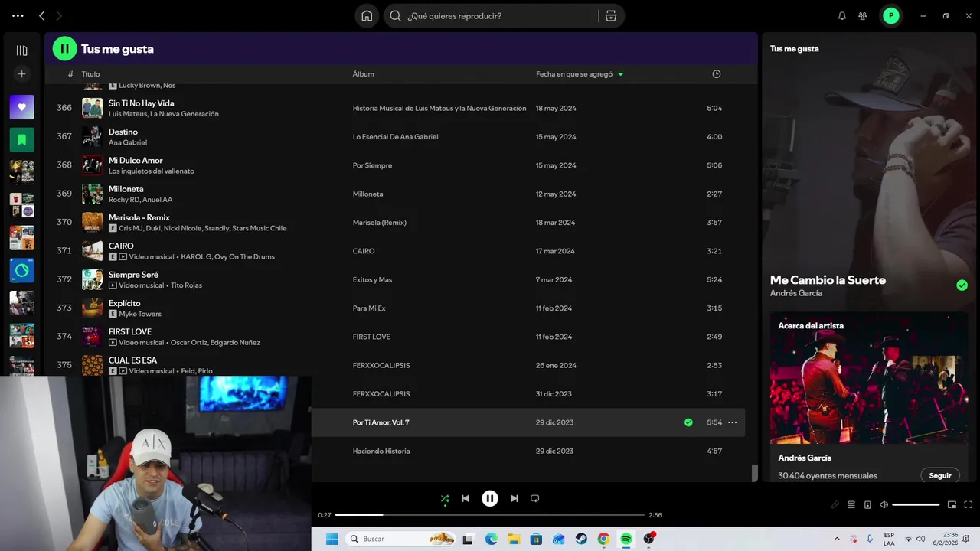This screenshot has height=551, width=980.
Task: Sort by Título column header
Action: [90, 74]
